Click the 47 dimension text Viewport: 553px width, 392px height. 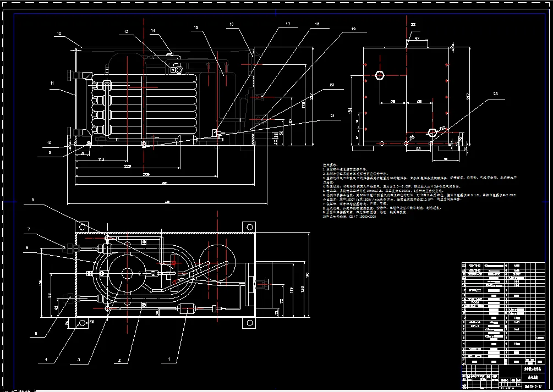tap(417, 38)
